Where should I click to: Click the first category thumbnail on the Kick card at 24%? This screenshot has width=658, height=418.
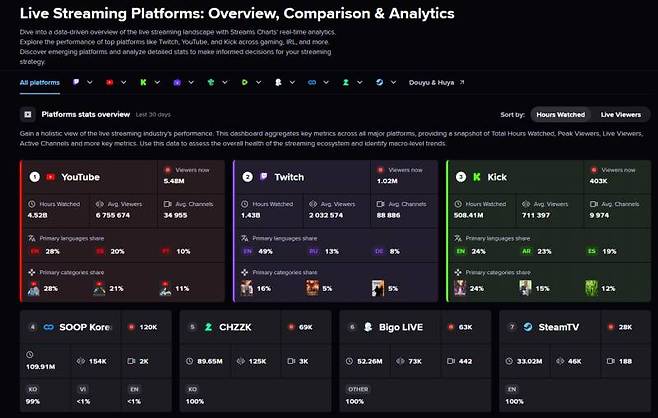(x=460, y=288)
